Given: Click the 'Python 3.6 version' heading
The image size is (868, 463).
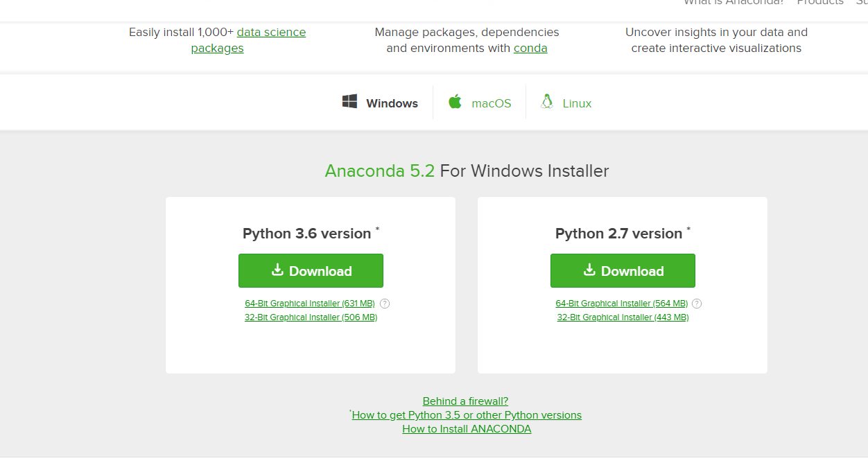Looking at the screenshot, I should point(306,234).
